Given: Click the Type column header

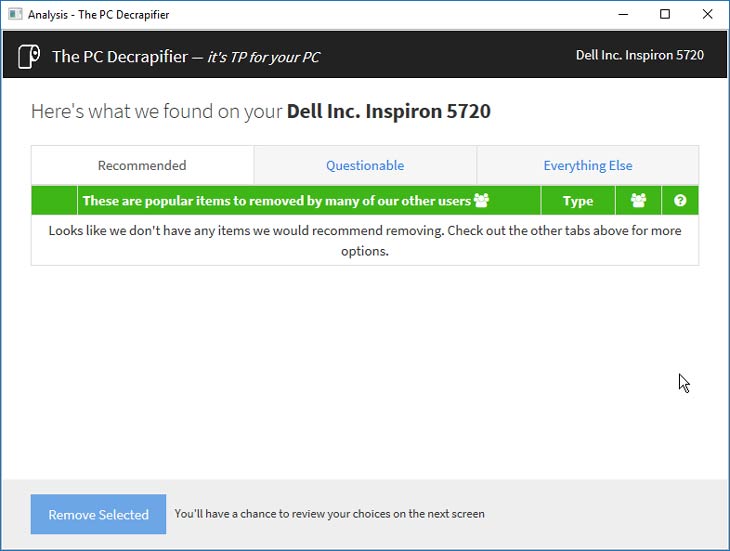Looking at the screenshot, I should [578, 201].
